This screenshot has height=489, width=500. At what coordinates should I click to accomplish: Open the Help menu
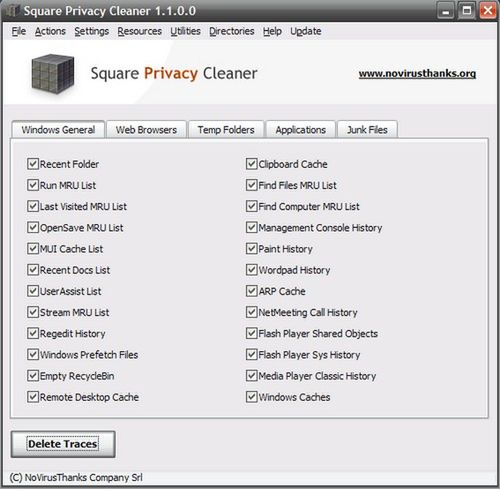click(x=272, y=31)
